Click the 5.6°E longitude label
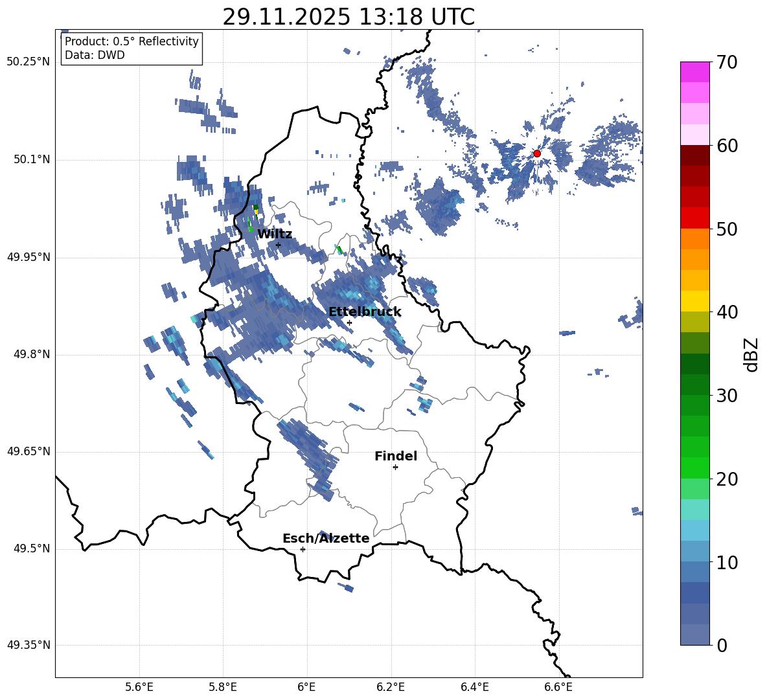Image resolution: width=767 pixels, height=700 pixels. [139, 687]
